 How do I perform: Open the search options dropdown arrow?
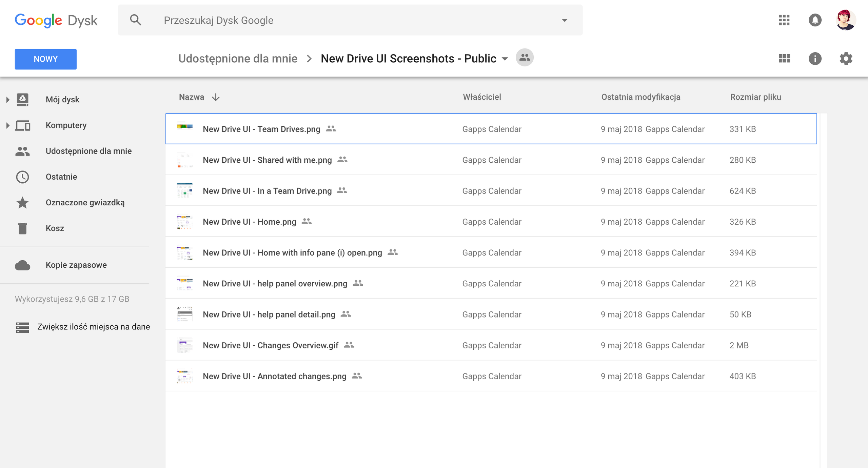pyautogui.click(x=565, y=20)
